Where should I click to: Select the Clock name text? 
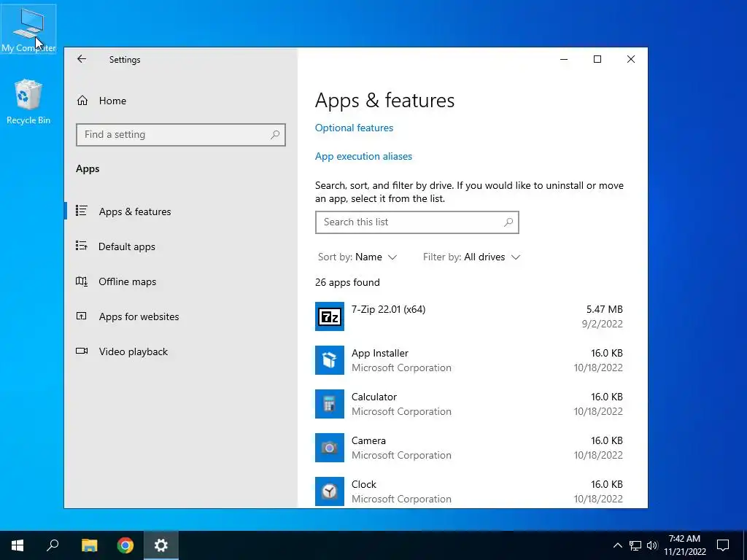[364, 484]
